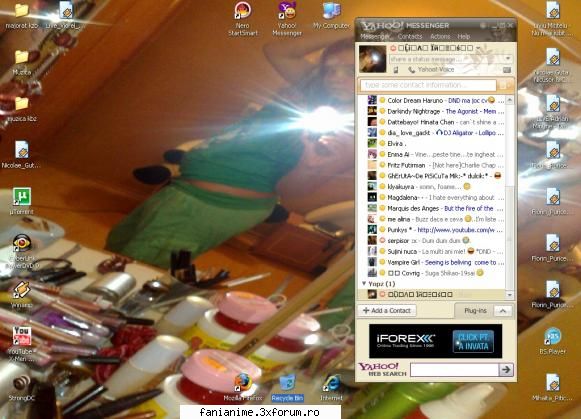Select contact Vampire Girl
Screen dimensions: 581x419
coord(432,262)
